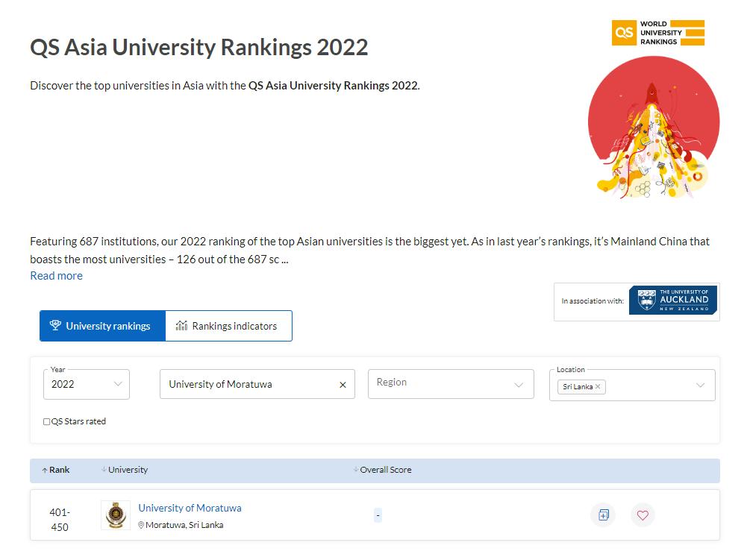Remove the Sri Lanka location tag
This screenshot has width=747, height=560.
(598, 386)
